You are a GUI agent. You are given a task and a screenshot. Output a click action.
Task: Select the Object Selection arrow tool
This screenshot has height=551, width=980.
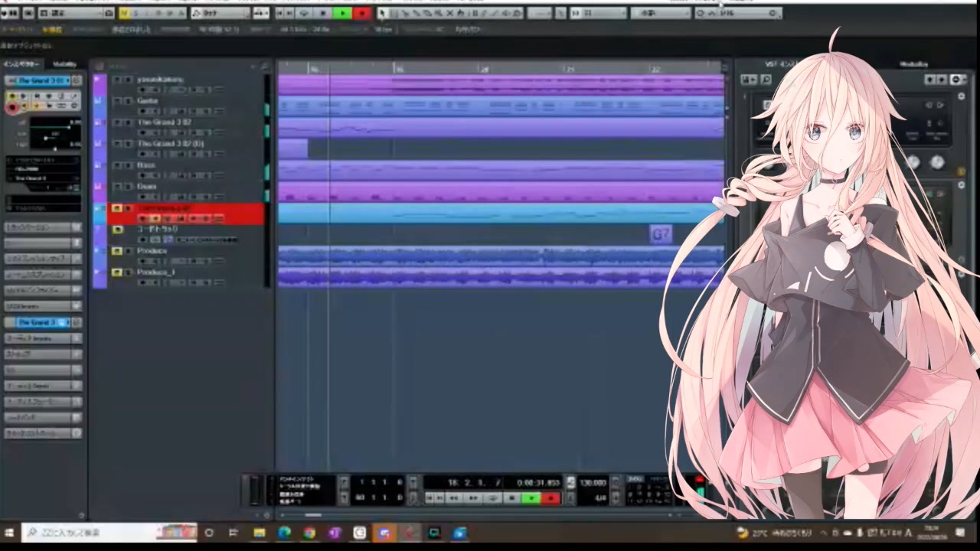pos(383,13)
